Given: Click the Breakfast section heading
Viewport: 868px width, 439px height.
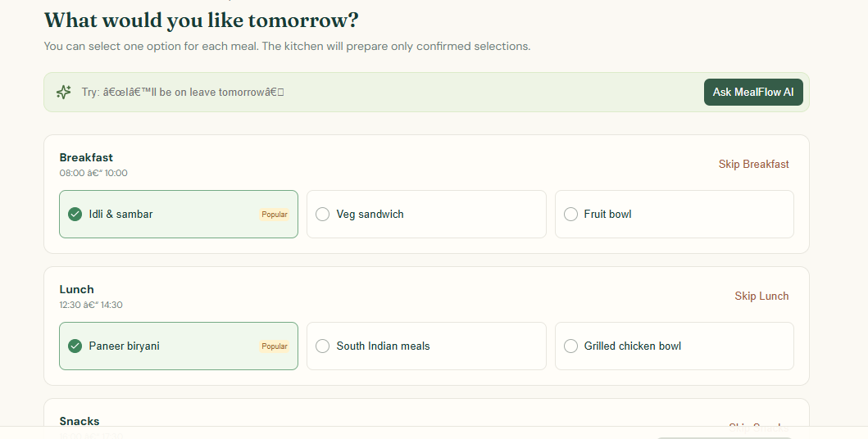Looking at the screenshot, I should tap(86, 157).
